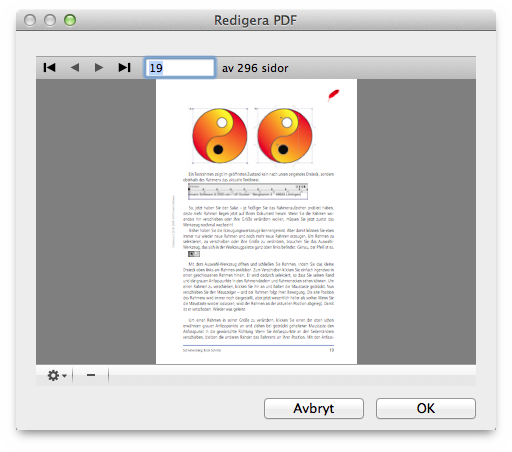
Task: Click the gray area left of page
Action: click(96, 221)
